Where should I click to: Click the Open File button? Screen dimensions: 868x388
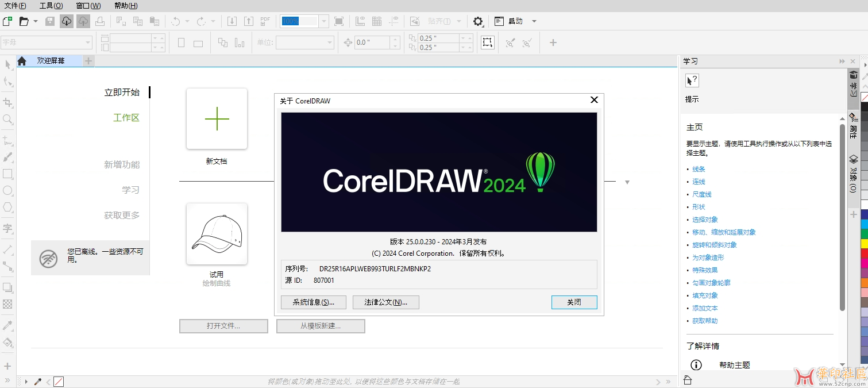[x=223, y=326]
